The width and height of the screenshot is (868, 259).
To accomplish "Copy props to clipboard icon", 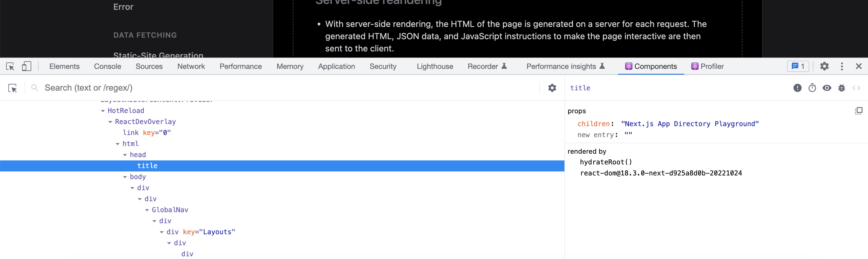I will coord(858,111).
